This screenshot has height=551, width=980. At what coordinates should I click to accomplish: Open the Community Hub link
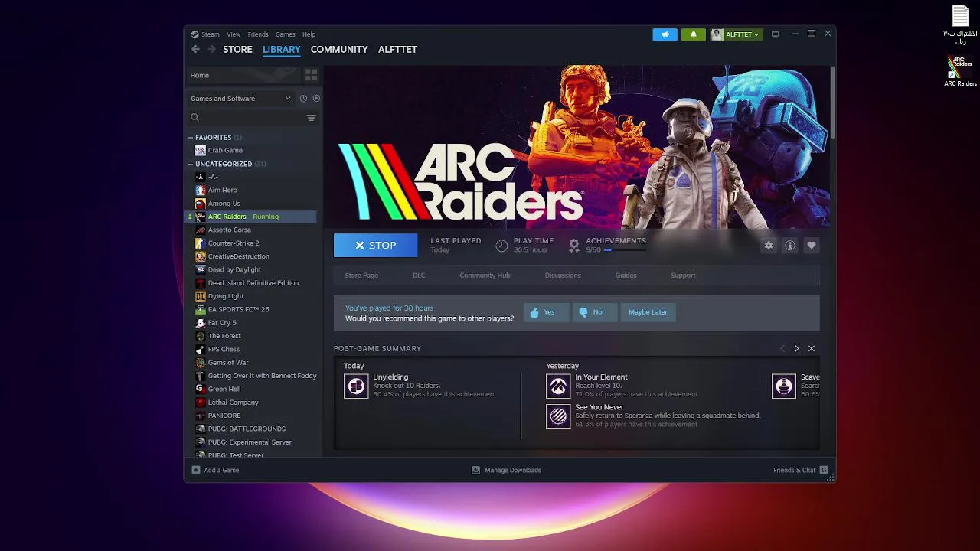pyautogui.click(x=485, y=275)
